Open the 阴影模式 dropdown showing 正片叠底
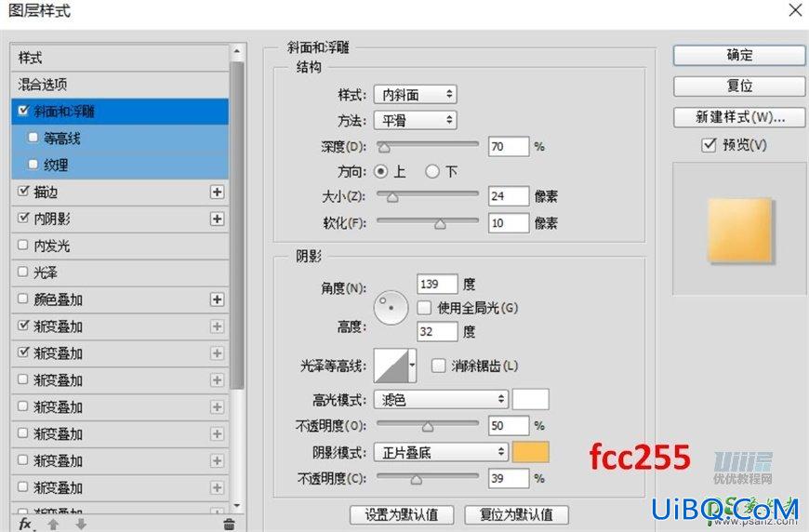 tap(441, 453)
